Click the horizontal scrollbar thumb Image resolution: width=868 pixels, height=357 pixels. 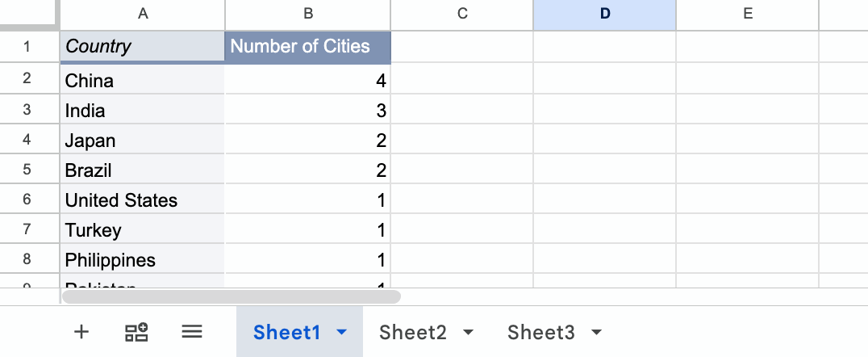(231, 296)
